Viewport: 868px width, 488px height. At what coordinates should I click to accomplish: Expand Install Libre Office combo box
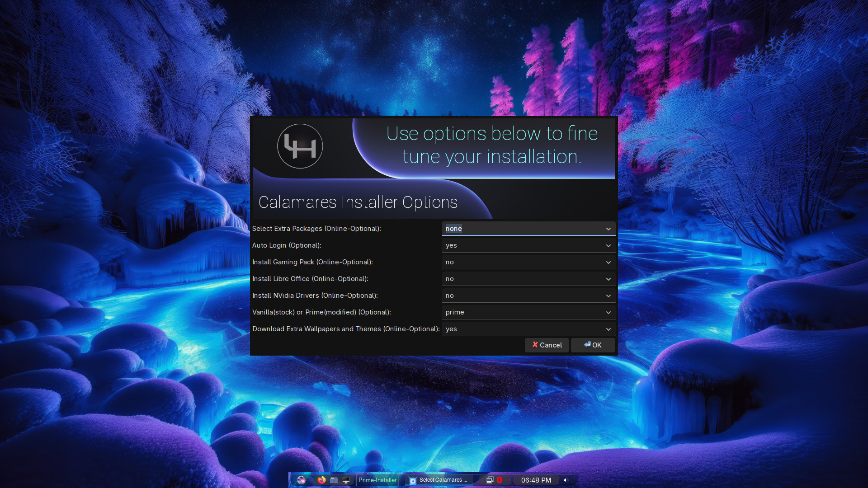tap(528, 279)
